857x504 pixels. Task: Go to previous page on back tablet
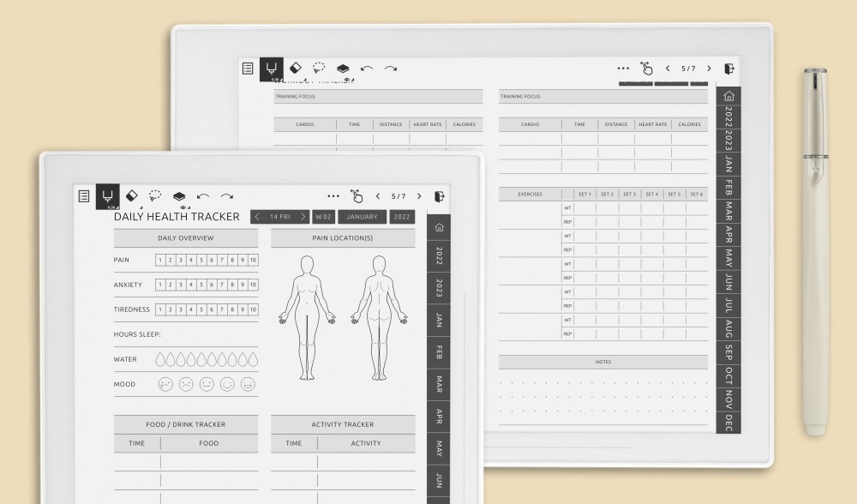pyautogui.click(x=668, y=69)
